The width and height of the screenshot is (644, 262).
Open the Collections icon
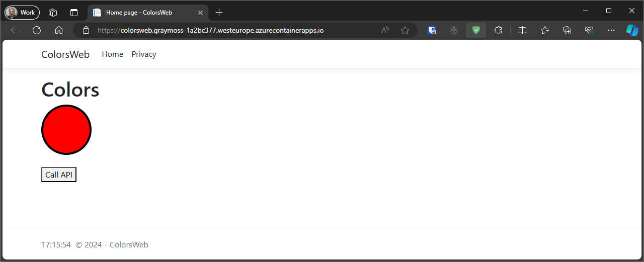(567, 30)
